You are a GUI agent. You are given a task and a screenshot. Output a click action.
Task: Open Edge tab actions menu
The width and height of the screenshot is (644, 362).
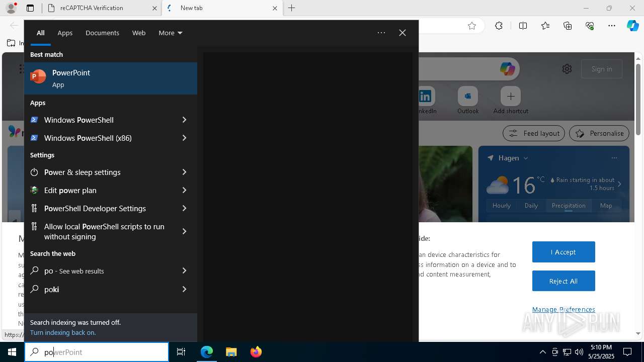coord(30,8)
